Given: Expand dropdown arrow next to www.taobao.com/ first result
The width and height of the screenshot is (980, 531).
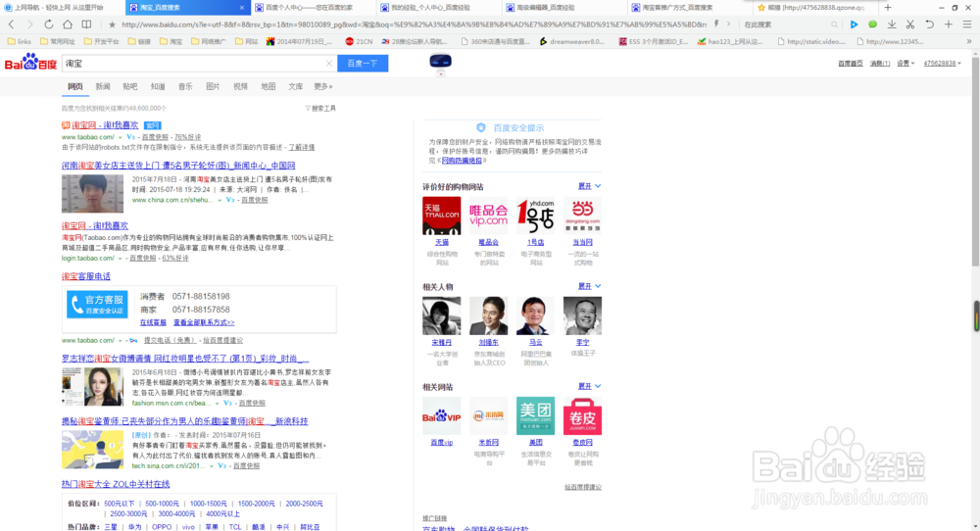Looking at the screenshot, I should tap(120, 137).
